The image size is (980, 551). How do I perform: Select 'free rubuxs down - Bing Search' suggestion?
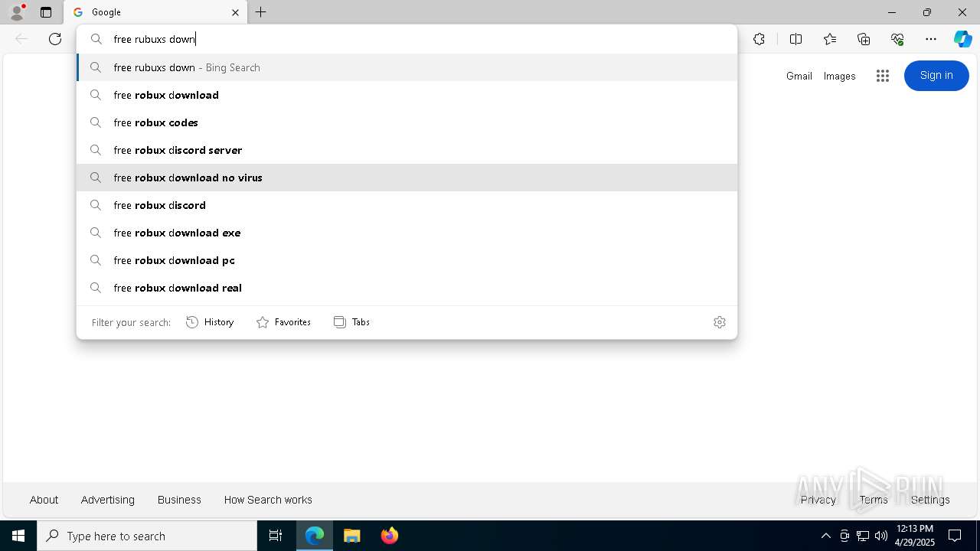pos(407,67)
